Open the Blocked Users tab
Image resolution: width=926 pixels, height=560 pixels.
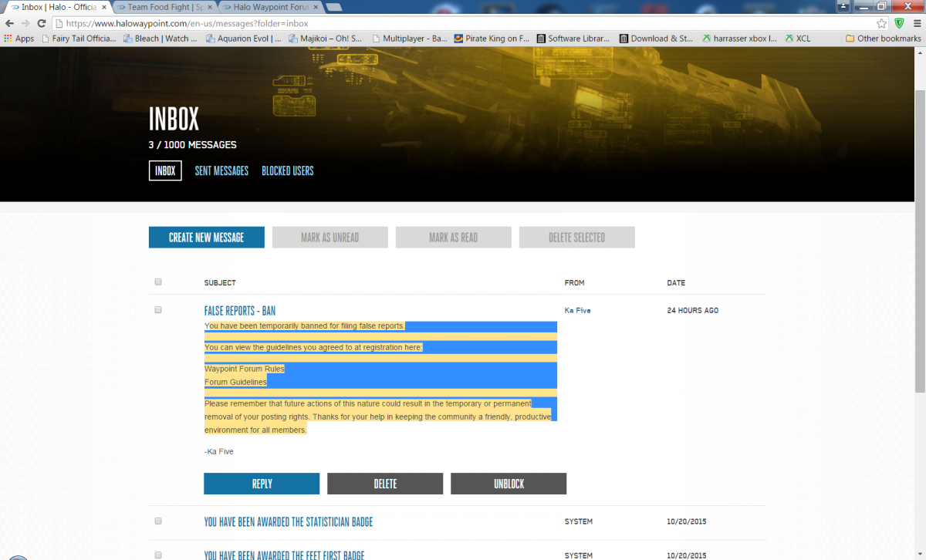coord(287,171)
